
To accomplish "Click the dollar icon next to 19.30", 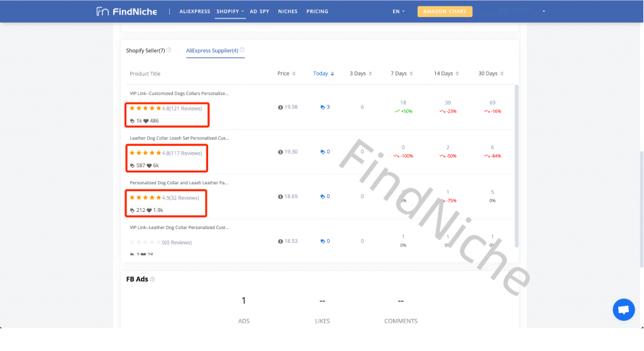I will tap(280, 152).
